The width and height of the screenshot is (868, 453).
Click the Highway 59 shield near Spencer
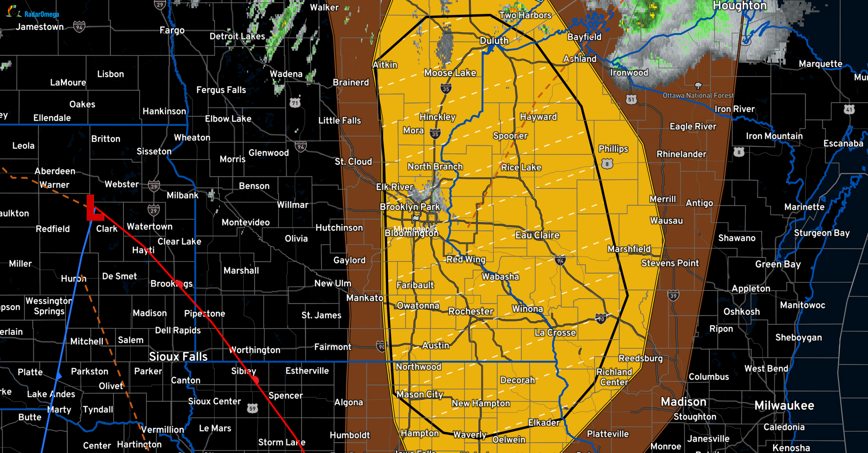point(252,408)
